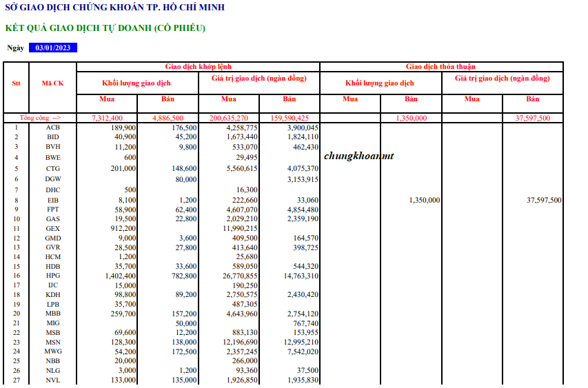Select CTG buy volume 201,000
588x388 pixels.
coord(123,169)
